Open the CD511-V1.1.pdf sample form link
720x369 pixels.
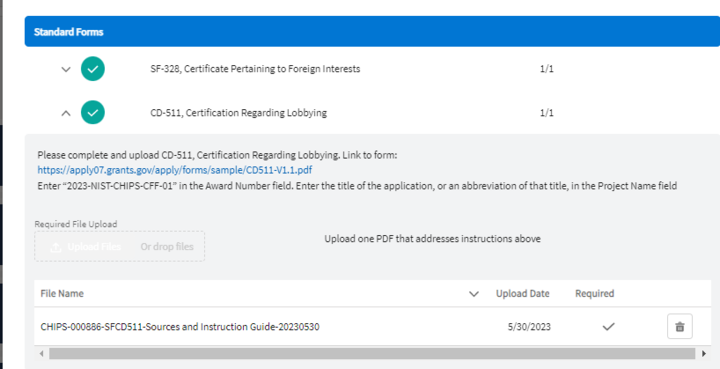pyautogui.click(x=174, y=170)
